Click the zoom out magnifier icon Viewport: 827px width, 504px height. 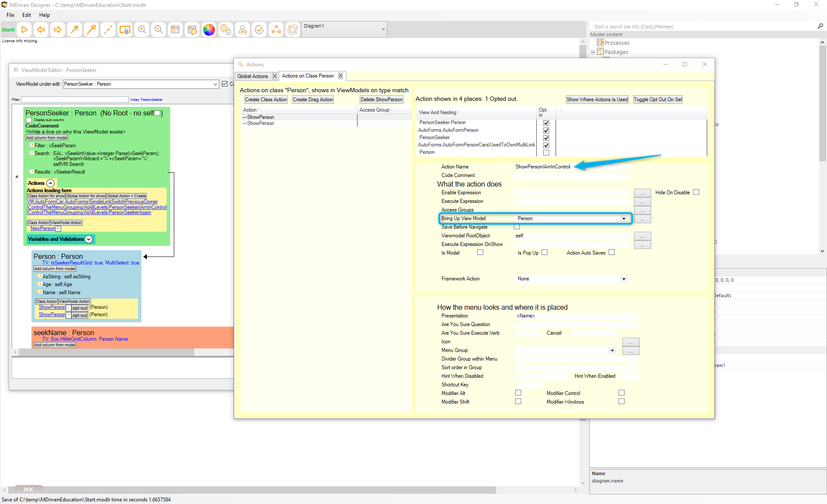(159, 30)
